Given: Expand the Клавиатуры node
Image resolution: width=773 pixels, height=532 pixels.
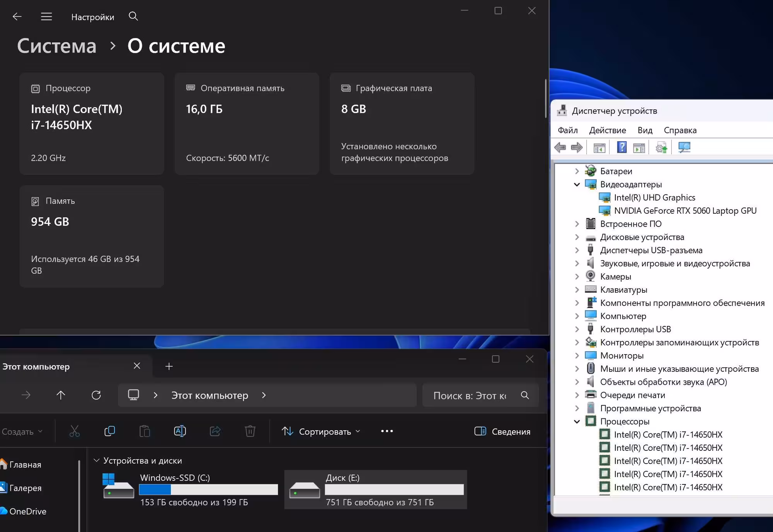Looking at the screenshot, I should (577, 290).
